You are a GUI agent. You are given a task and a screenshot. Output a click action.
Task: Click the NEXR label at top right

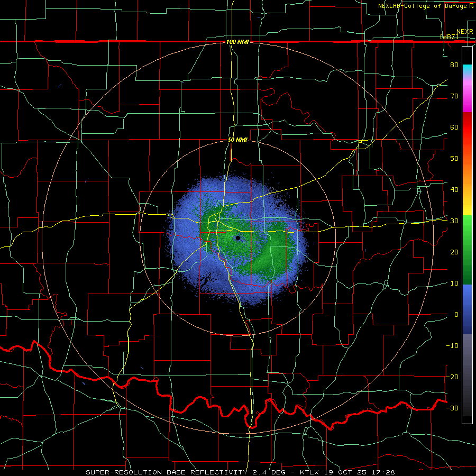pos(465,32)
